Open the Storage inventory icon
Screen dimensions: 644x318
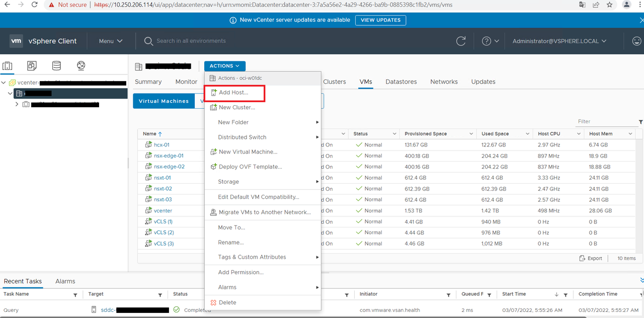[x=56, y=66]
